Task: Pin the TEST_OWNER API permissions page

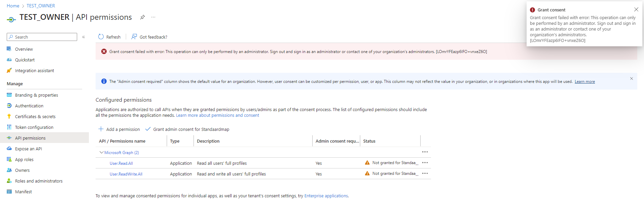Action: (x=143, y=17)
